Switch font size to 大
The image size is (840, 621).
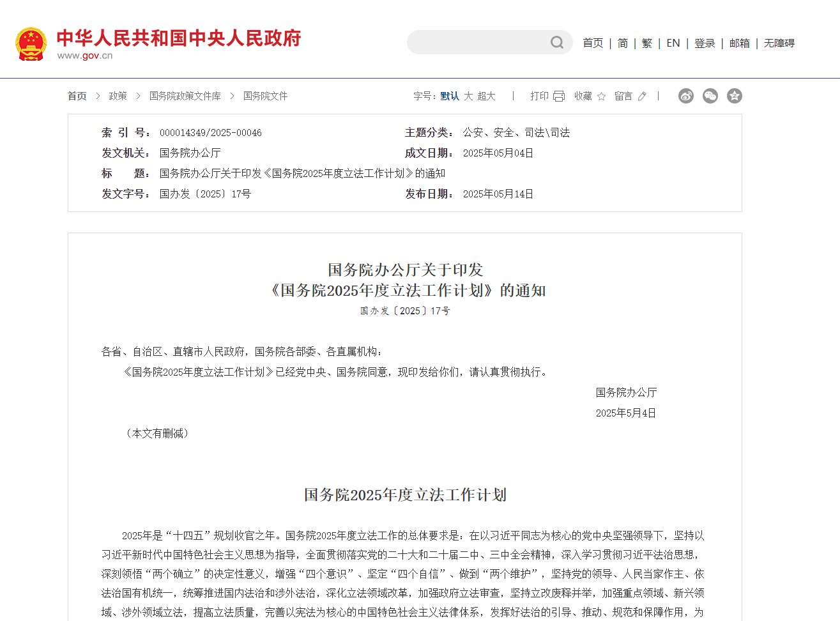468,96
